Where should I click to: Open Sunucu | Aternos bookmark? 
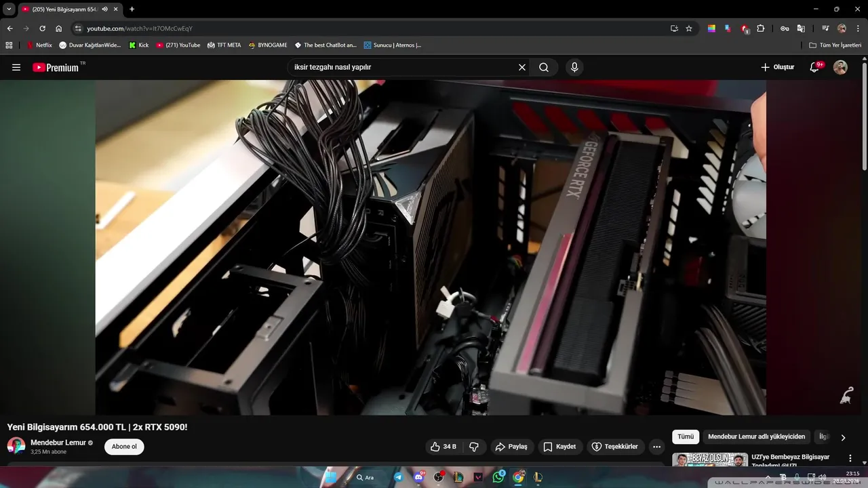[x=393, y=45]
